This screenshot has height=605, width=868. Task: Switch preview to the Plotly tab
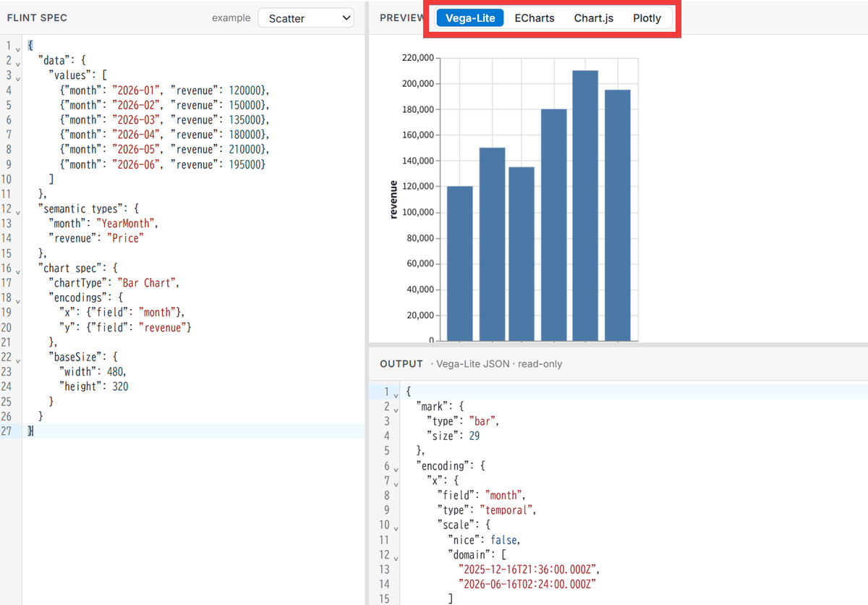[647, 18]
